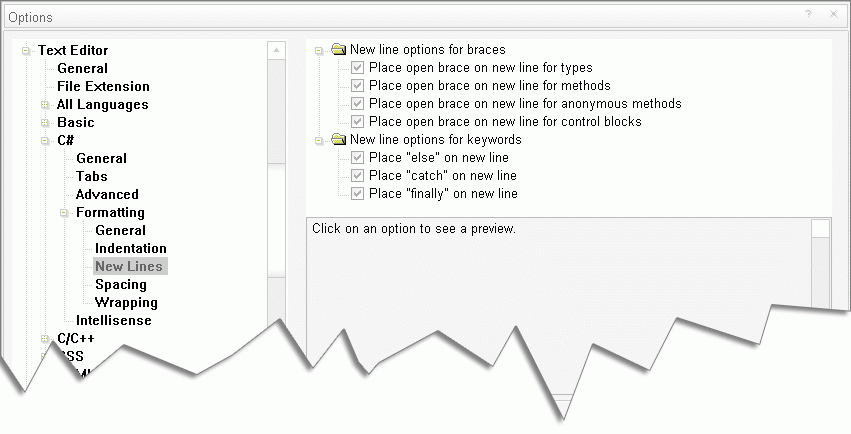The width and height of the screenshot is (851, 434).
Task: Toggle open brace on new line for types
Action: point(358,68)
